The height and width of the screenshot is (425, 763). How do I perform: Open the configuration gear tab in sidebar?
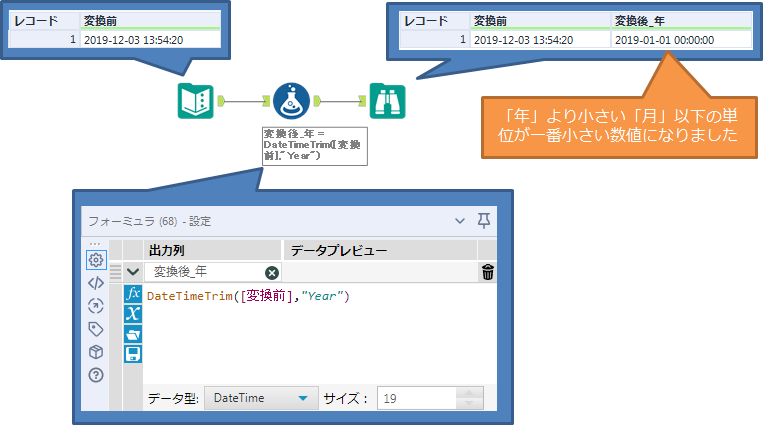tap(96, 260)
